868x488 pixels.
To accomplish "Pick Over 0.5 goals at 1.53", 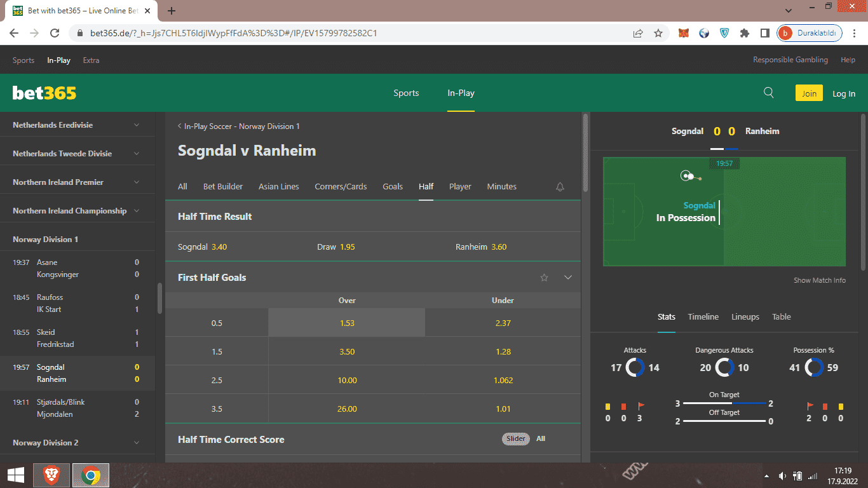I will [x=347, y=323].
